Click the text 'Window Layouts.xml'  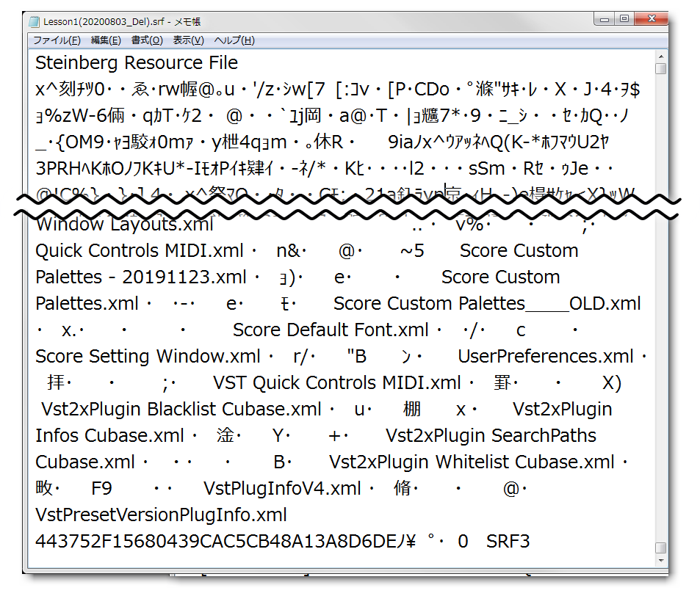(x=125, y=225)
